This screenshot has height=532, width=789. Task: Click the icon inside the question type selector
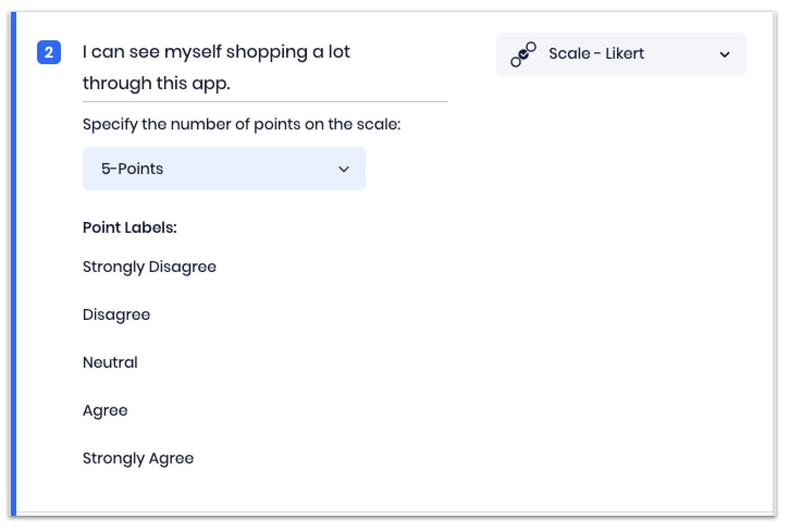point(523,54)
